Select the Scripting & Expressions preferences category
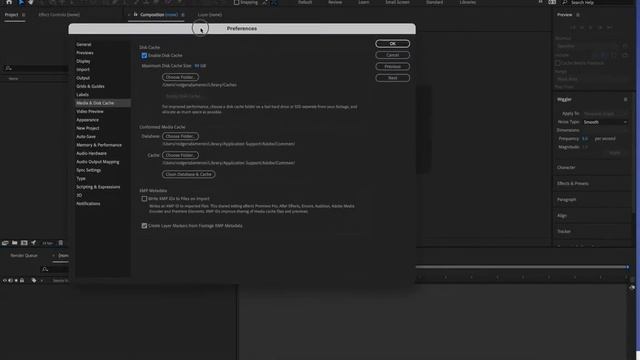The width and height of the screenshot is (640, 360). (x=98, y=187)
